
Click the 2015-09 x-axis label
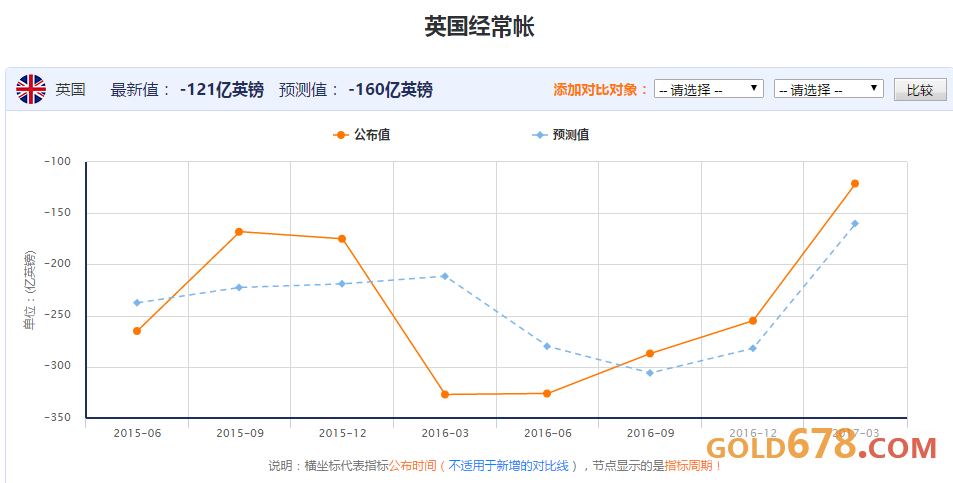click(x=240, y=433)
